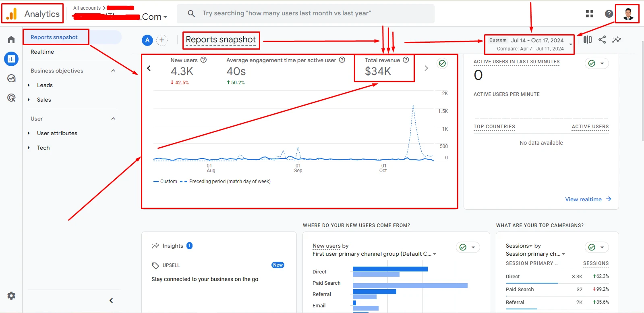Add a comparison with plus button
The image size is (644, 313).
pyautogui.click(x=162, y=40)
